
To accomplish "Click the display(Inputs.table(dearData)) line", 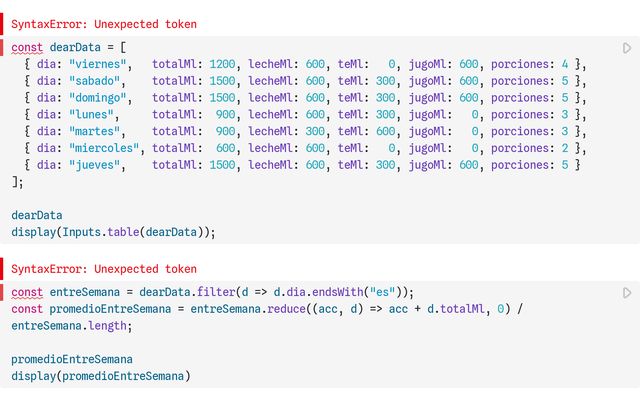I will (113, 232).
